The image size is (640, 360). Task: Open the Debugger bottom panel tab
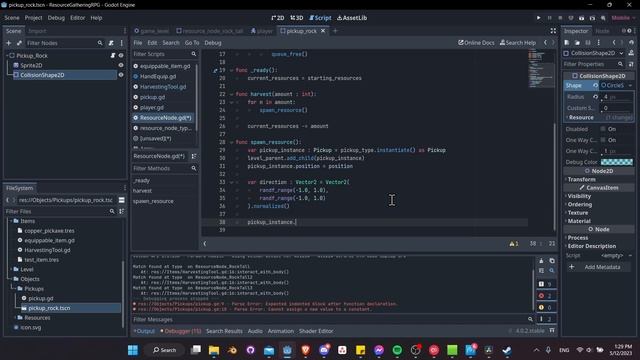(x=181, y=331)
